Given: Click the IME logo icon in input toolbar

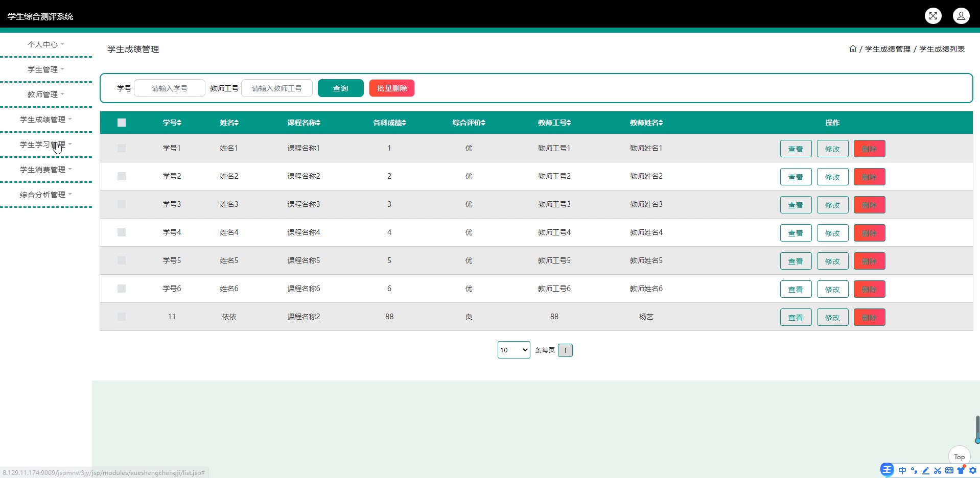Looking at the screenshot, I should (x=887, y=470).
